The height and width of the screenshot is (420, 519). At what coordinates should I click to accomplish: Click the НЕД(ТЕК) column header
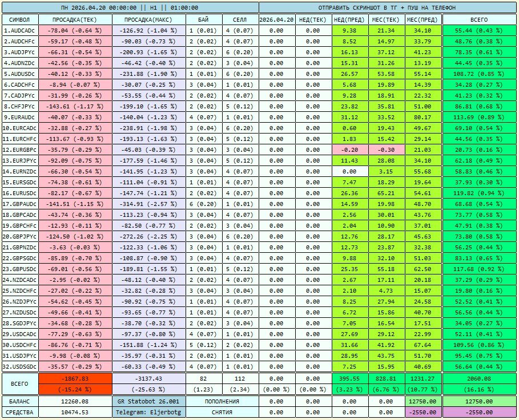pyautogui.click(x=313, y=19)
